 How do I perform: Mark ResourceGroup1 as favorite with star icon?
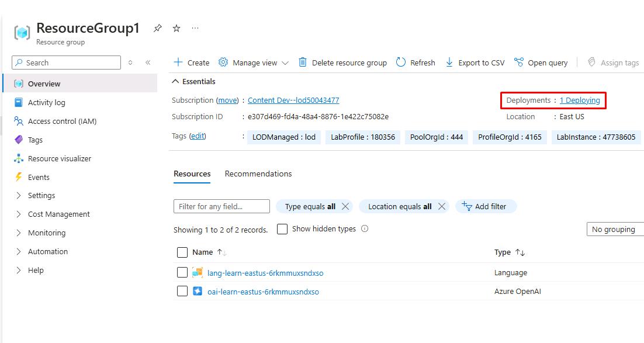point(176,29)
